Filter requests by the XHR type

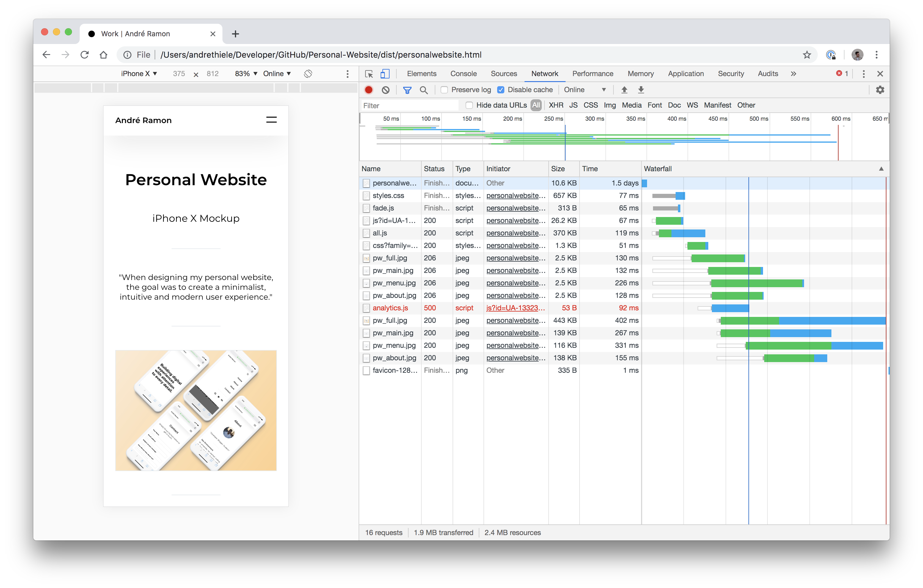coord(556,105)
